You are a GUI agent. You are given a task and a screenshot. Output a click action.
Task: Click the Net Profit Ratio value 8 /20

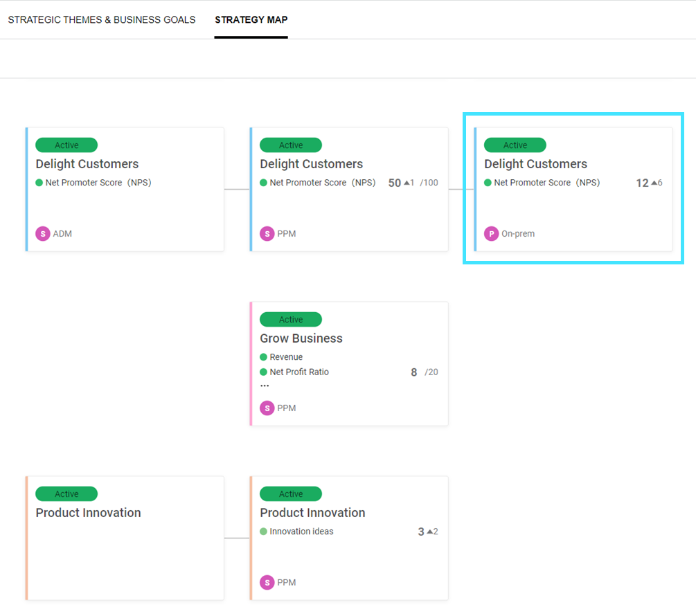click(414, 372)
